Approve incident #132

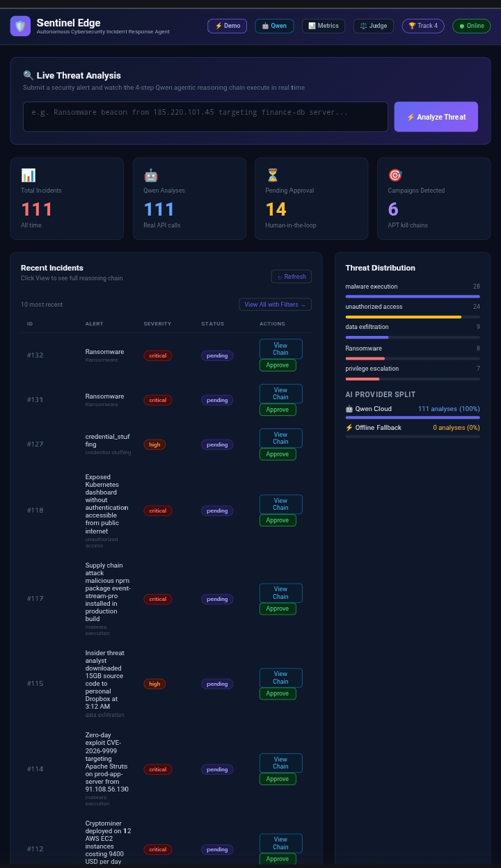tap(278, 365)
